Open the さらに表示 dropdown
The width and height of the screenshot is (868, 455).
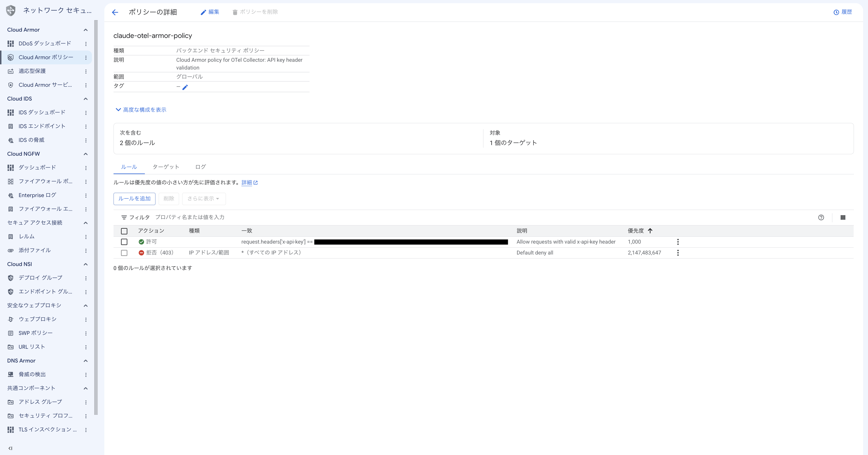click(203, 199)
